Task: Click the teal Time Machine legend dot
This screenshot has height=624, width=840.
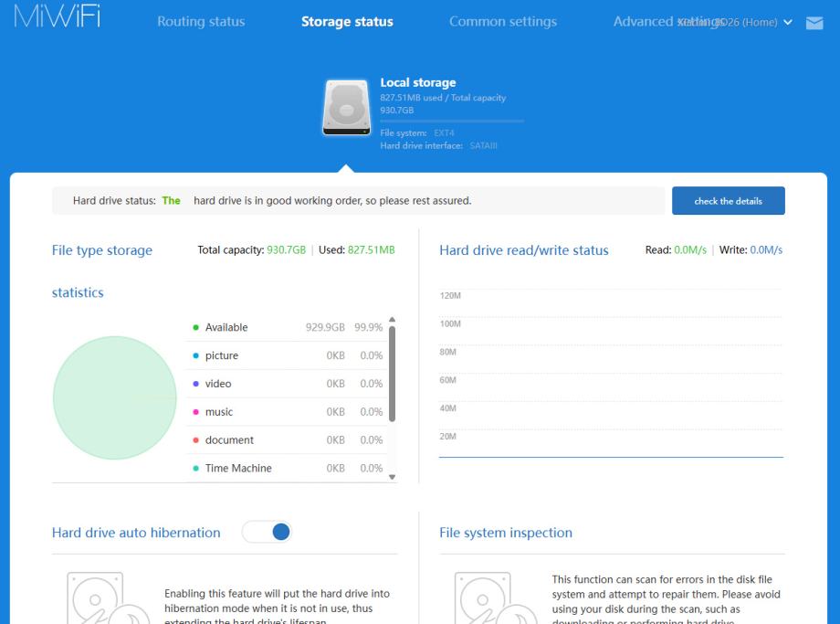Action: (x=195, y=468)
